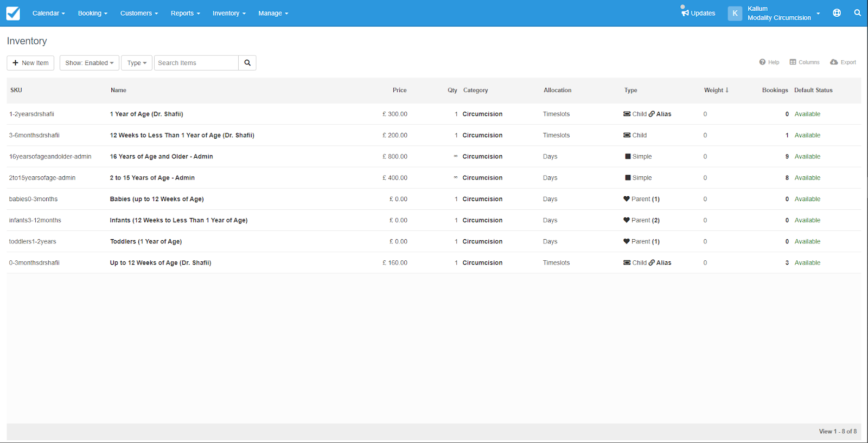Open the Updates megaphone icon

click(685, 13)
